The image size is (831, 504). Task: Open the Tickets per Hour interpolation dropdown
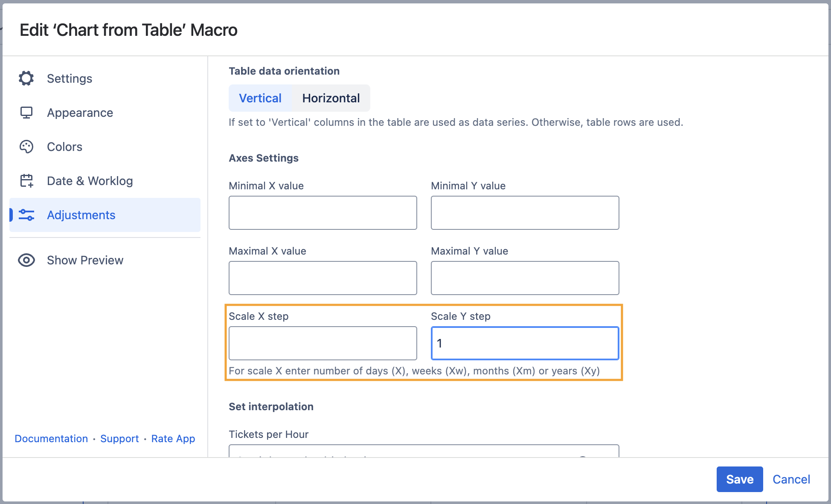coord(424,452)
